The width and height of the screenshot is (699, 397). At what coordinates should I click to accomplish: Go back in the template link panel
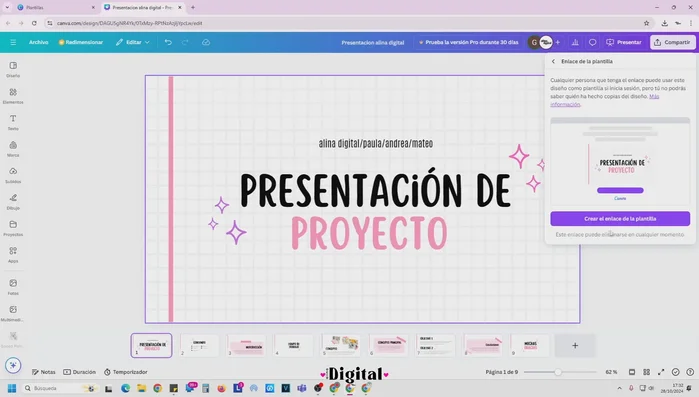click(x=553, y=61)
